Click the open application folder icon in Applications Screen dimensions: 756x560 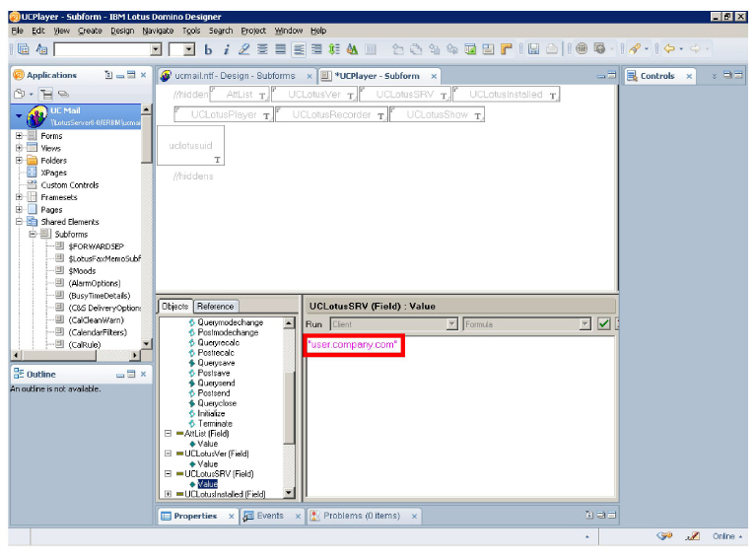20,94
